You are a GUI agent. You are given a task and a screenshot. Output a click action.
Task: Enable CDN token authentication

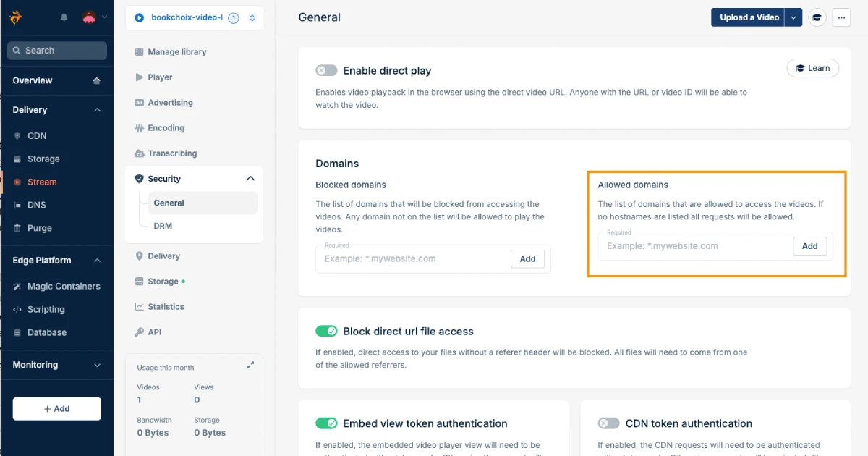pos(608,423)
